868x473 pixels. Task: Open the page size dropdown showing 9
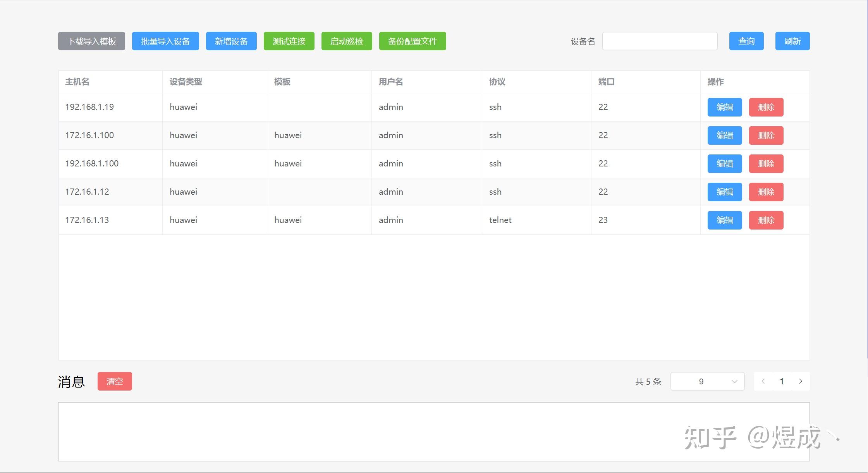point(707,381)
